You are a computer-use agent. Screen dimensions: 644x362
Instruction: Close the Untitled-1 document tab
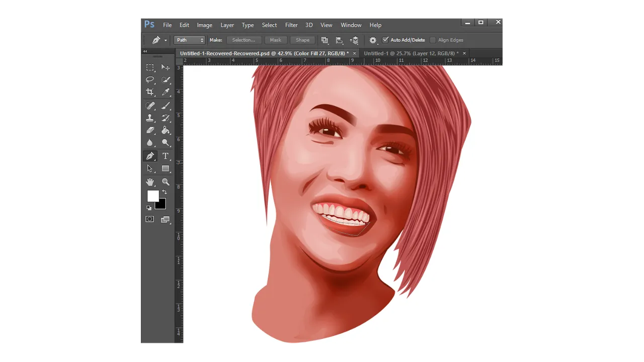[x=464, y=53]
